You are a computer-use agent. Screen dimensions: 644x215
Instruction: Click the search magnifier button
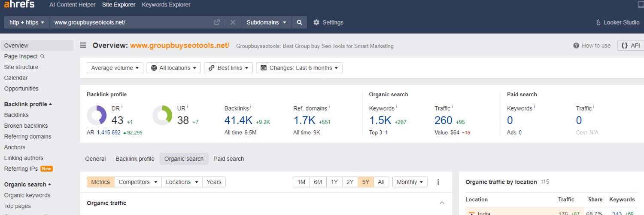[x=300, y=22]
